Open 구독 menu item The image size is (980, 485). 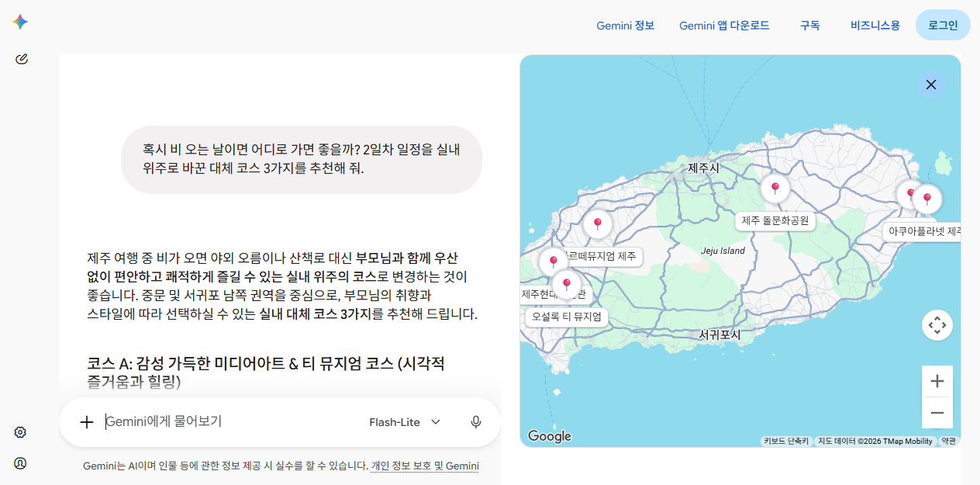pyautogui.click(x=809, y=26)
